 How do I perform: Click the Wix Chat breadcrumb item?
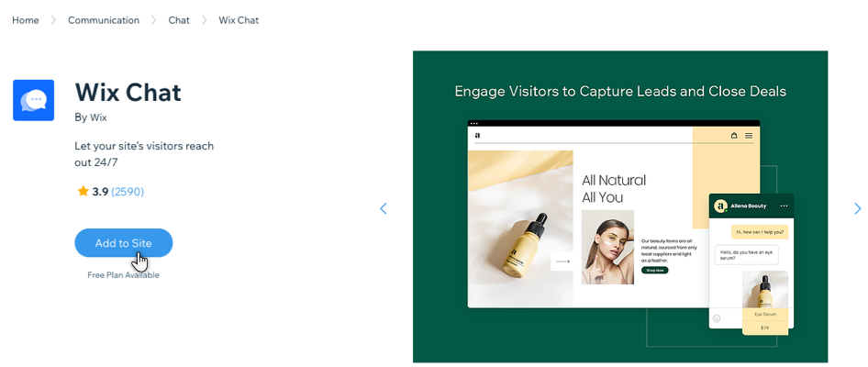(239, 20)
